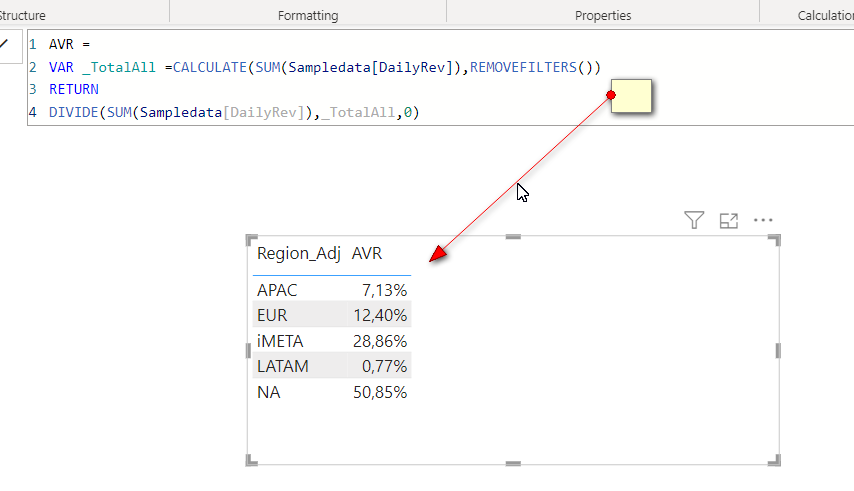Open the visual filter icon

pyautogui.click(x=694, y=220)
